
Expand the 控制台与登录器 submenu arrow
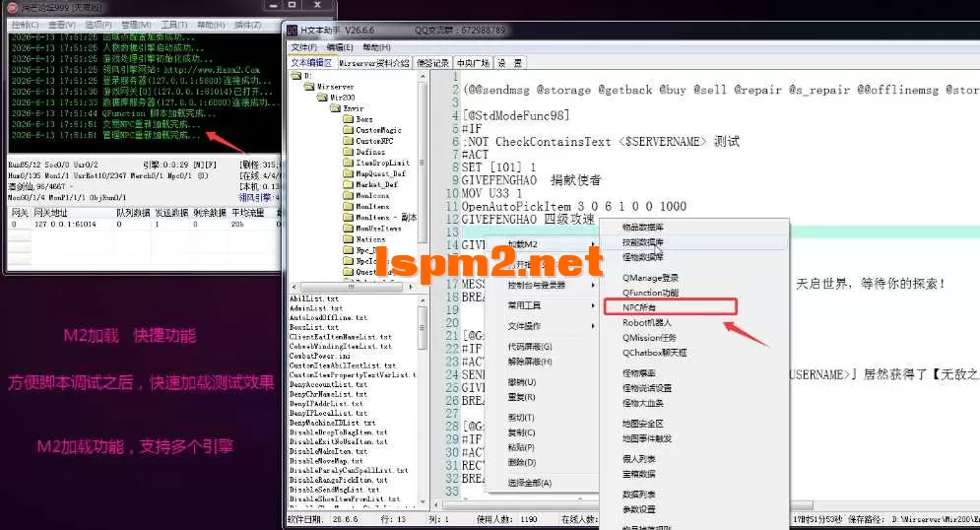593,285
